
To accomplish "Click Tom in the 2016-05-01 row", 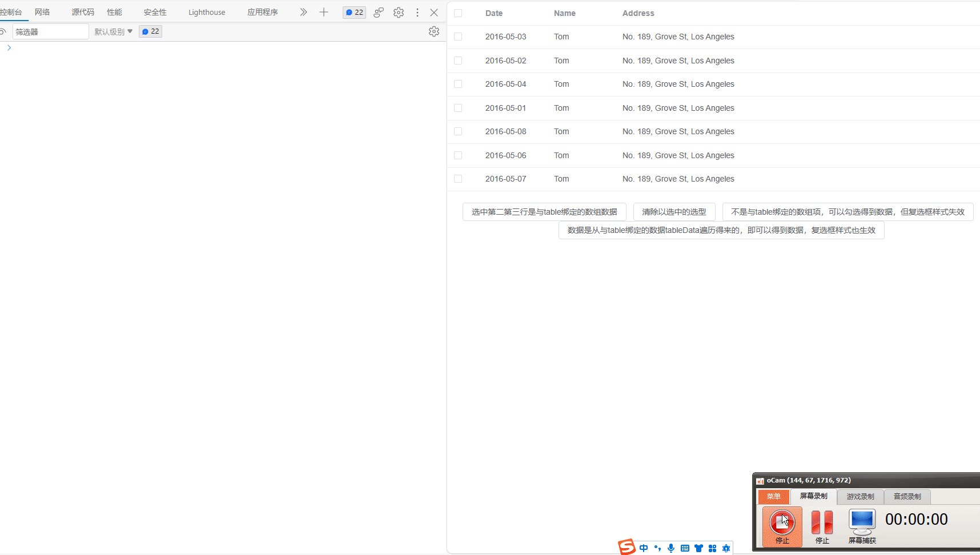I will coord(561,108).
